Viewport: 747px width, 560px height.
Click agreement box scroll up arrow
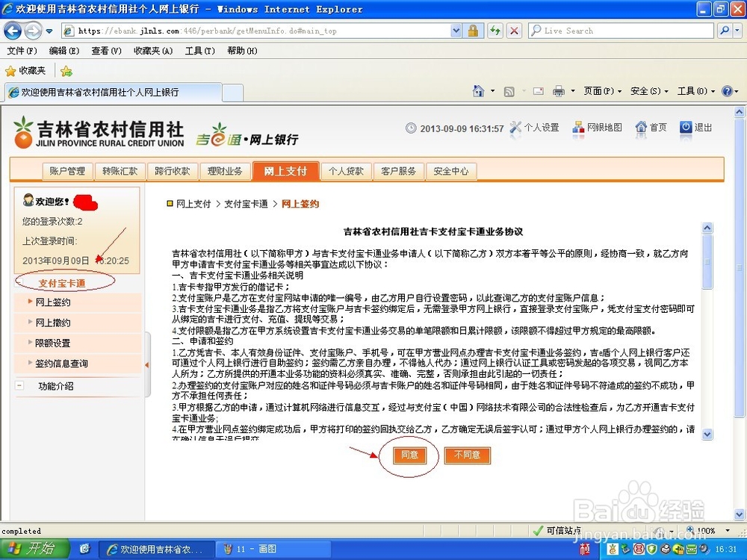[707, 228]
